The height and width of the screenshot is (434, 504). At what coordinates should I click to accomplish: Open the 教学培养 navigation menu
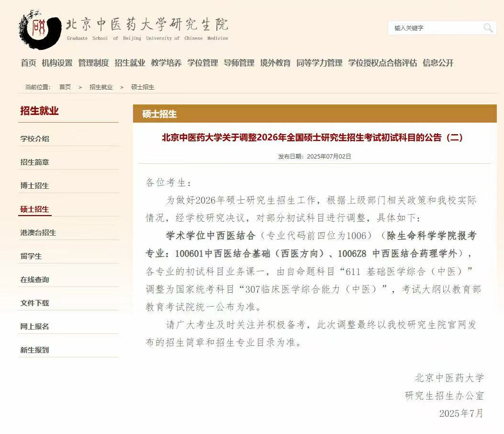click(166, 63)
